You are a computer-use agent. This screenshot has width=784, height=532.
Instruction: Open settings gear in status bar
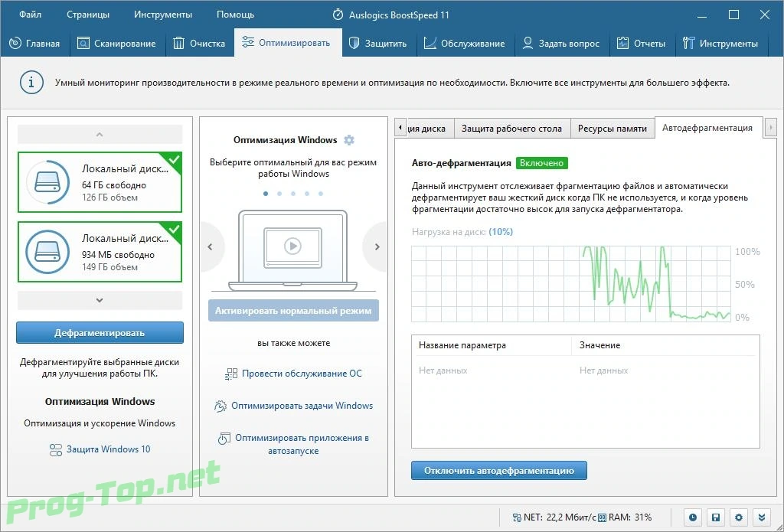click(739, 517)
